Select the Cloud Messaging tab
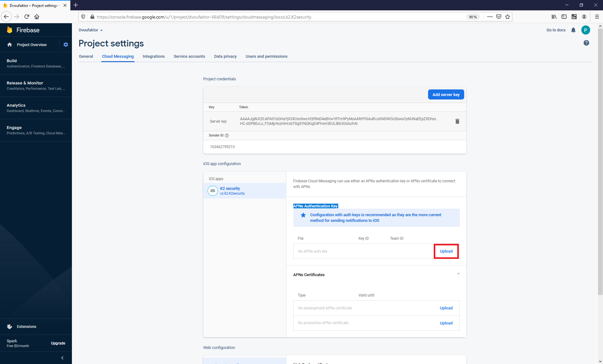Screen dimensions: 603x364 click(x=118, y=56)
